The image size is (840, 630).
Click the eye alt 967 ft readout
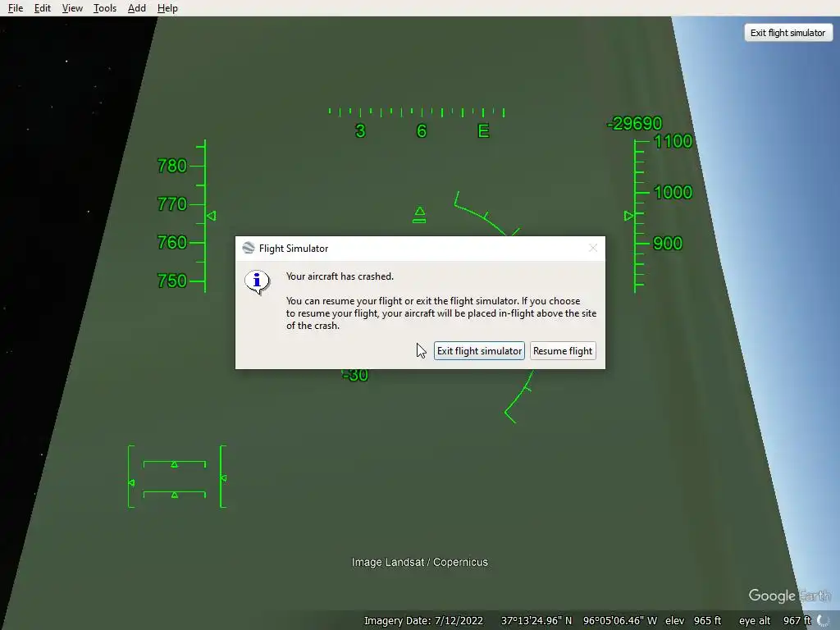(x=775, y=621)
